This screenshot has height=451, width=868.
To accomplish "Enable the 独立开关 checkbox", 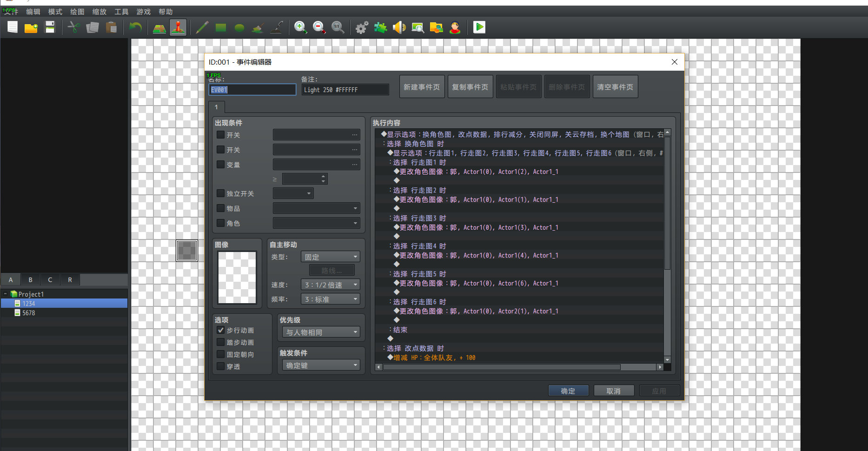I will (221, 193).
